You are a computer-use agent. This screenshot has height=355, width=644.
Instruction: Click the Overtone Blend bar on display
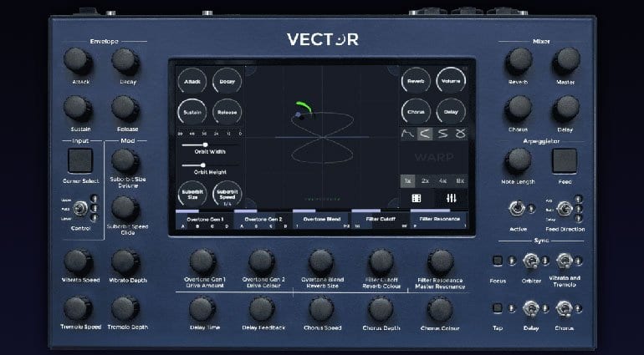[322, 221]
